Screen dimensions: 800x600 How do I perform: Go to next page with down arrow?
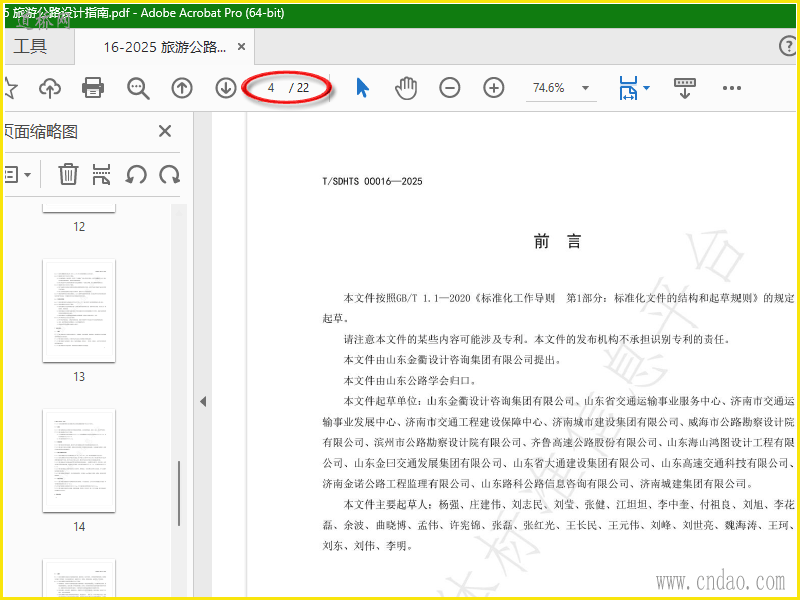tap(226, 88)
